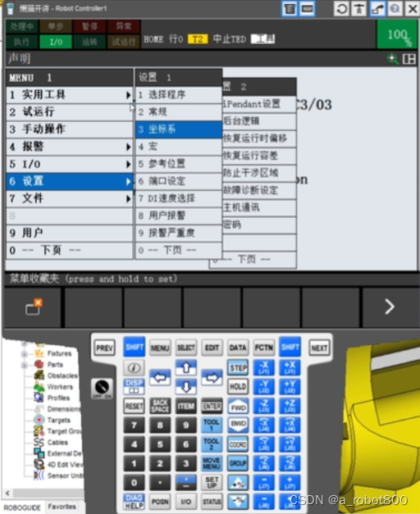Click the BACK SPACE key
Screen dimensions: 420x514
[x=160, y=406]
